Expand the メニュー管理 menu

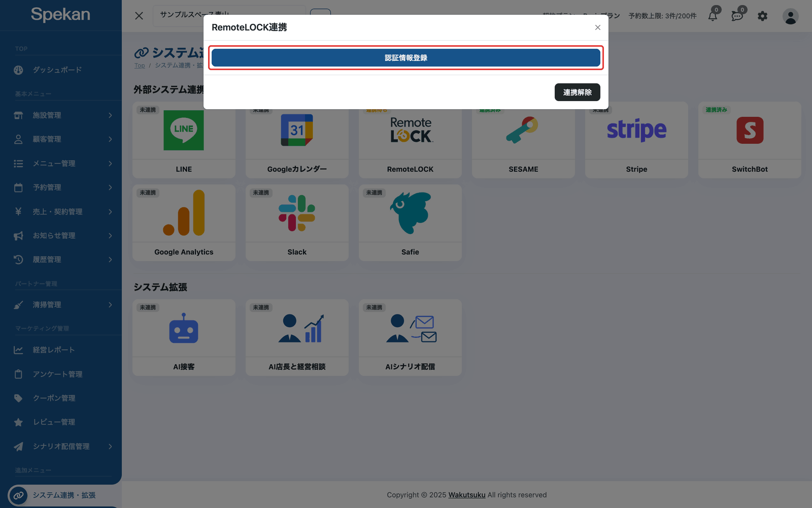click(61, 164)
